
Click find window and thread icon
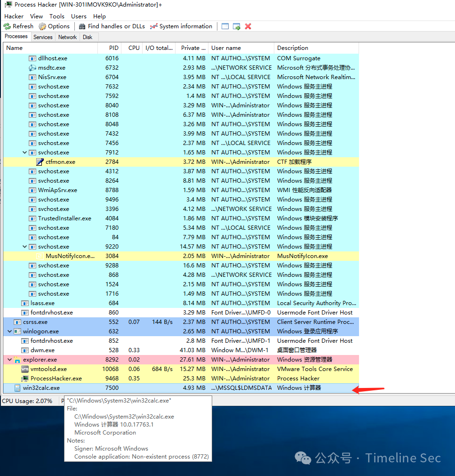click(x=237, y=26)
